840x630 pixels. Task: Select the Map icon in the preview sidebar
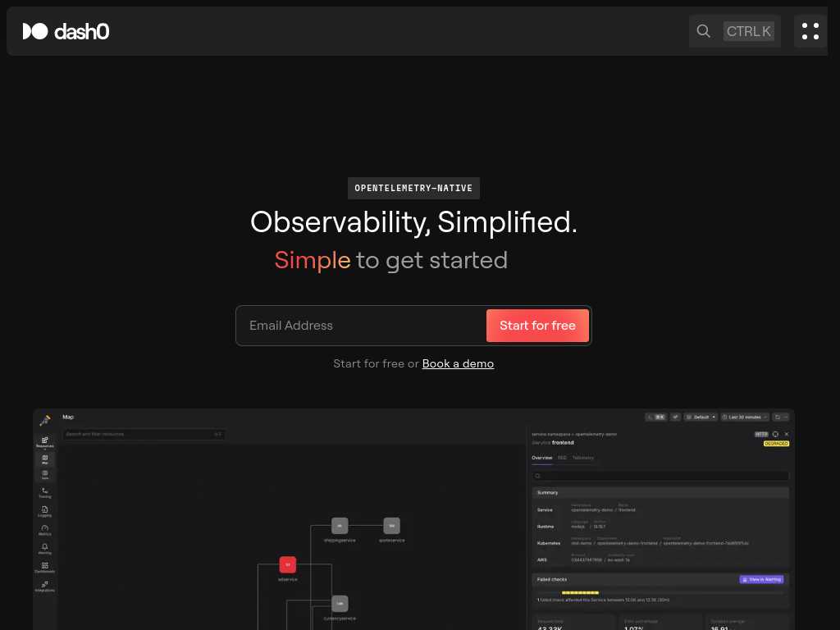click(x=45, y=459)
